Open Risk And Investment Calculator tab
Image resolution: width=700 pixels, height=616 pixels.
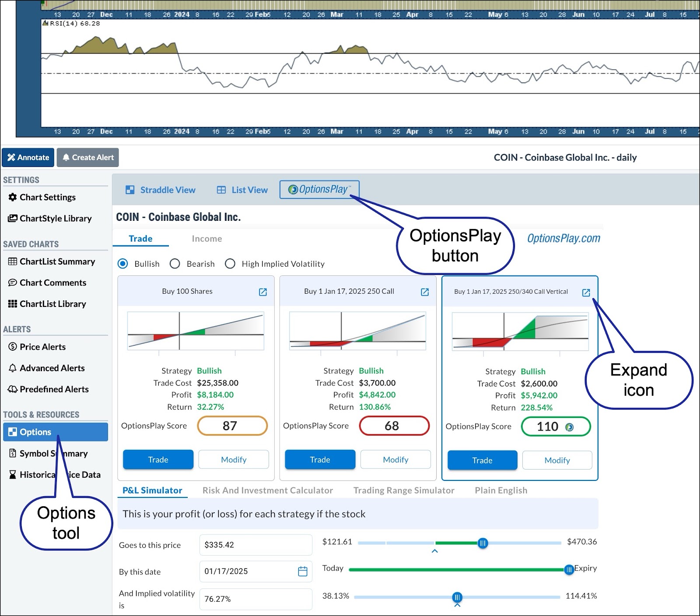click(x=268, y=491)
